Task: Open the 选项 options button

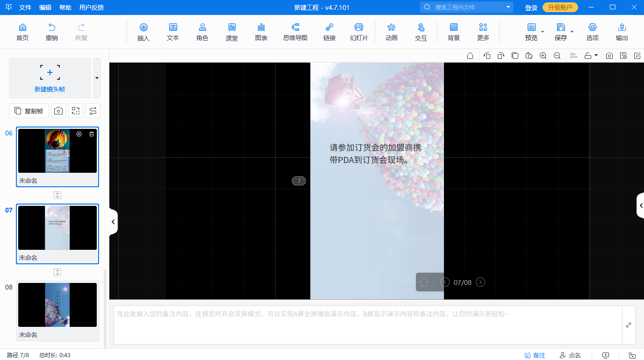Action: pyautogui.click(x=593, y=32)
